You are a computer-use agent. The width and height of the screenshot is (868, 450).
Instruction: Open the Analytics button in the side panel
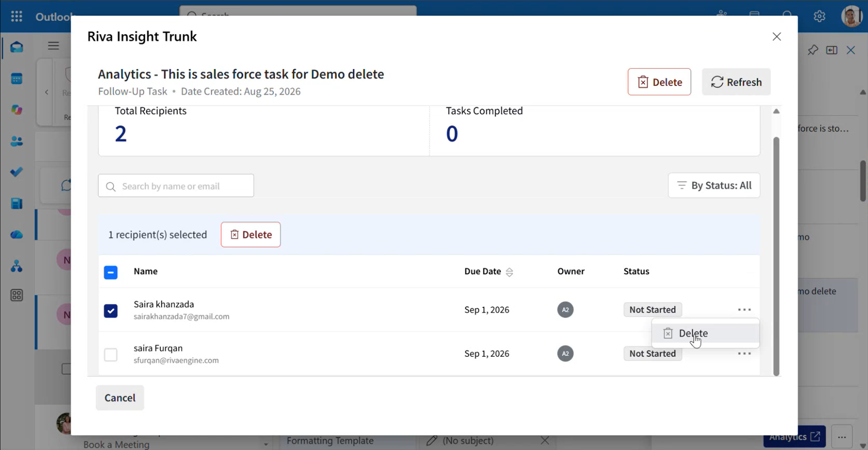point(794,437)
